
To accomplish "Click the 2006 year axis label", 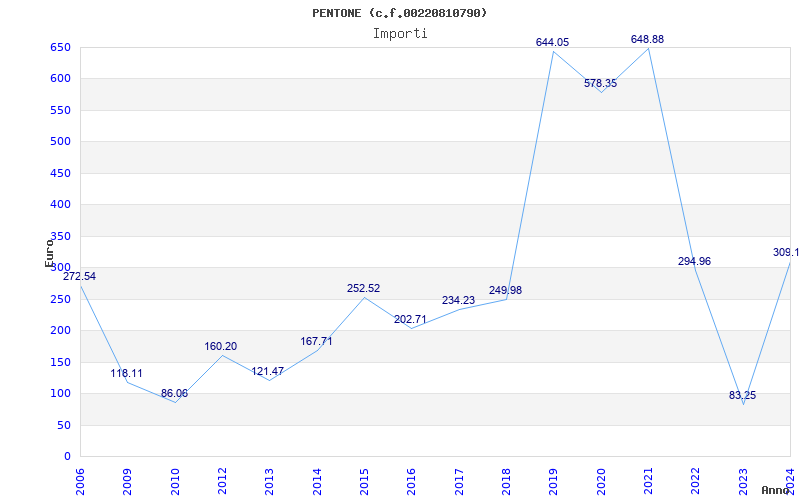I will pyautogui.click(x=80, y=482).
